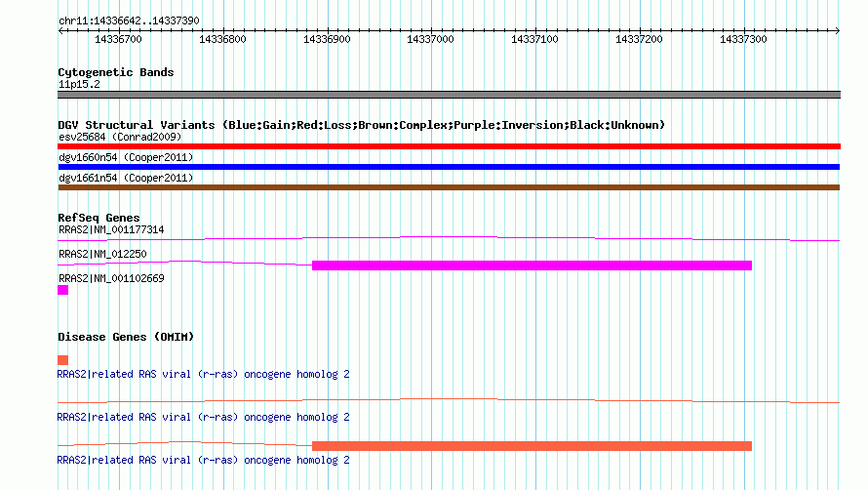Image resolution: width=868 pixels, height=490 pixels.
Task: Click ruler position 14336800
Action: point(222,39)
